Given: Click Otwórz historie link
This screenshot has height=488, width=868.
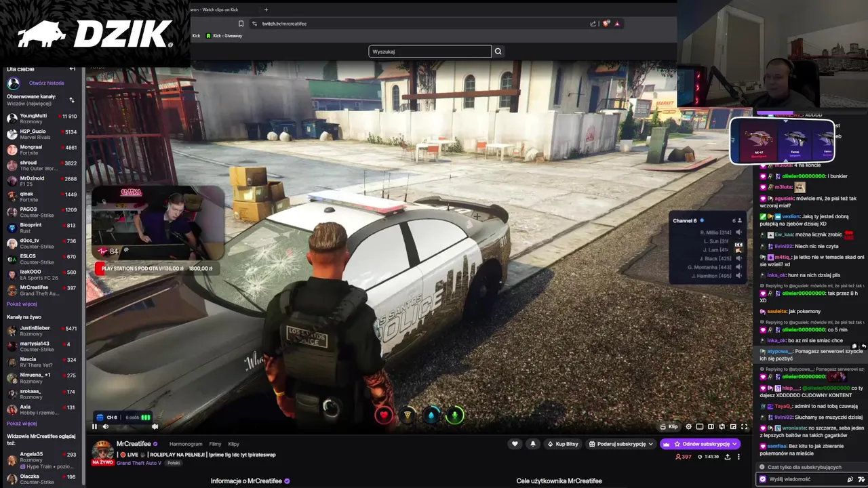Looking at the screenshot, I should click(47, 83).
